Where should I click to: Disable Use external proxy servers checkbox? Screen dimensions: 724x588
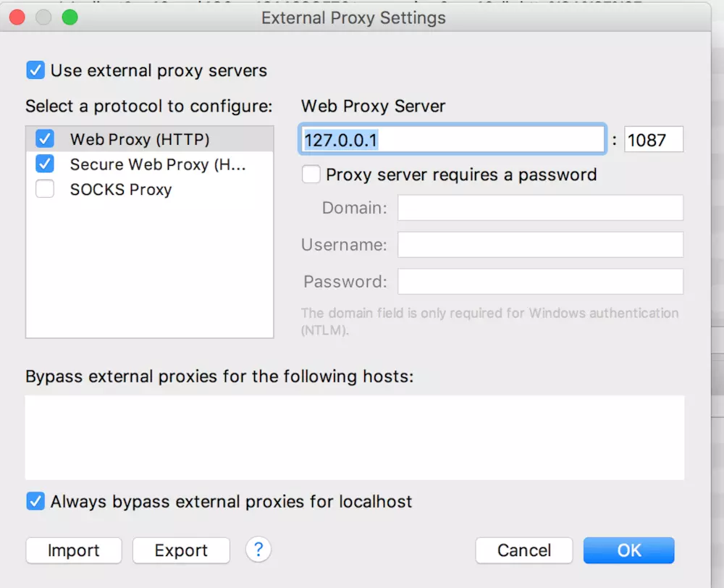point(35,70)
